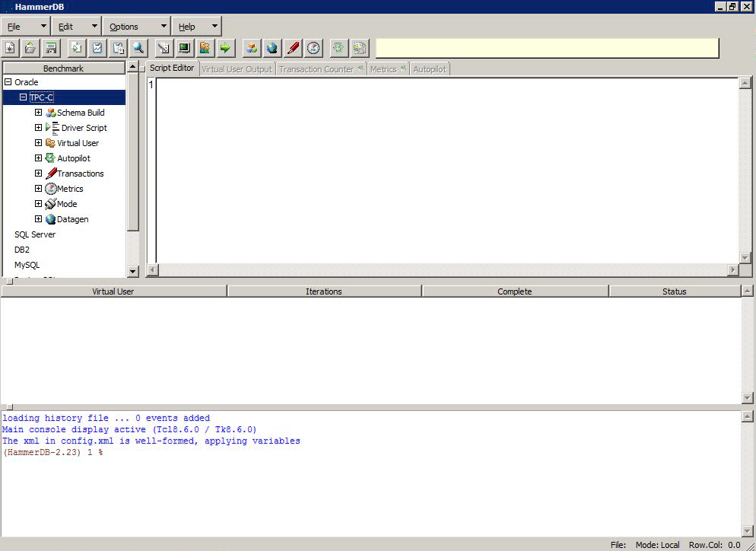756x551 pixels.
Task: Click Metrics gauge icon in tree
Action: tap(51, 189)
